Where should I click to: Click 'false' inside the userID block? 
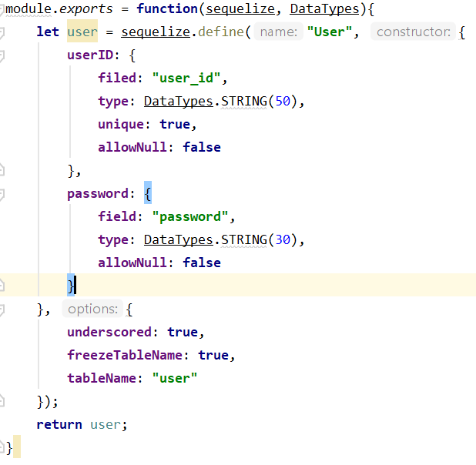[x=202, y=147]
